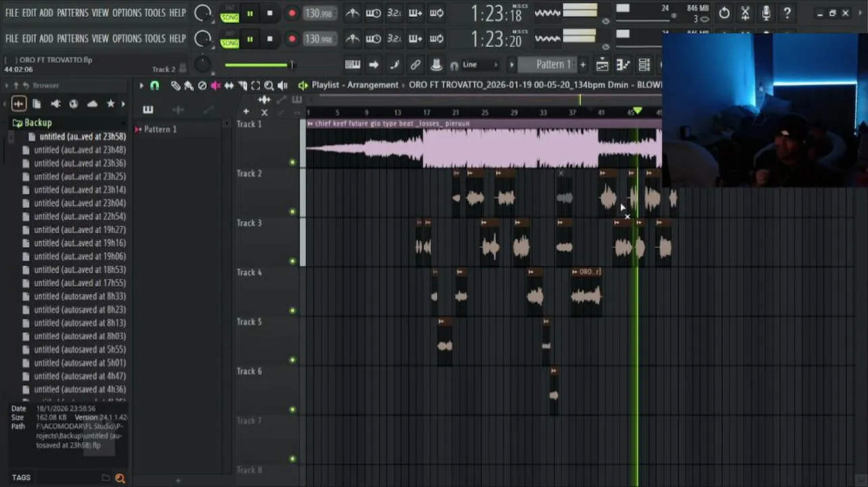Select the pink Mute tool in playlist toolbar
Image resolution: width=868 pixels, height=487 pixels.
[216, 86]
